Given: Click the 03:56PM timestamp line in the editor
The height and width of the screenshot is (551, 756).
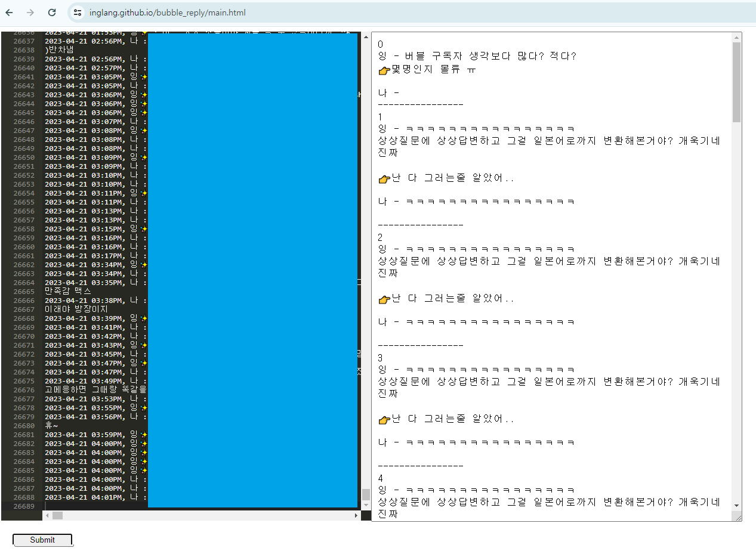Looking at the screenshot, I should (x=96, y=417).
